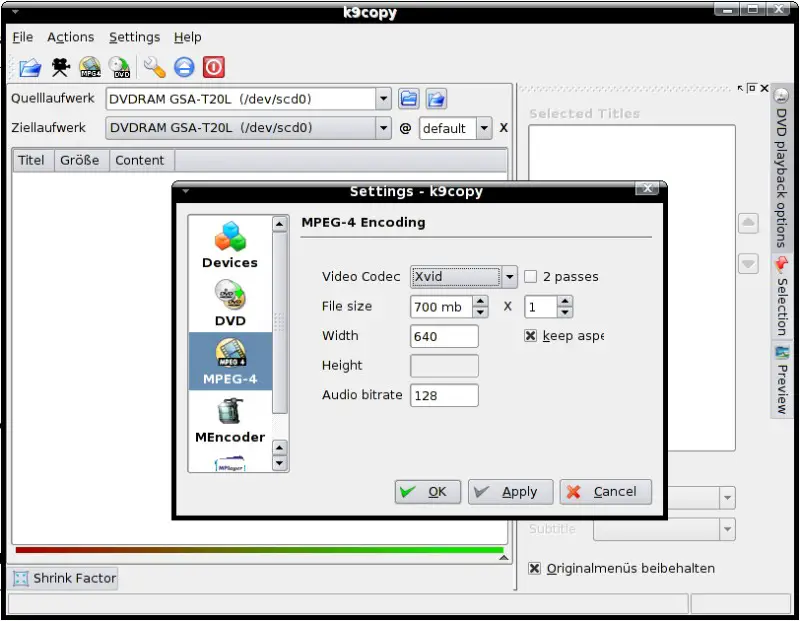800x621 pixels.
Task: Open settings via the wrench toolbar icon
Action: 154,67
